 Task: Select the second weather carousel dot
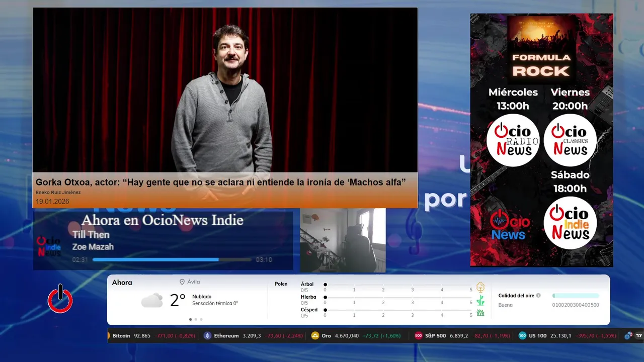pyautogui.click(x=196, y=319)
